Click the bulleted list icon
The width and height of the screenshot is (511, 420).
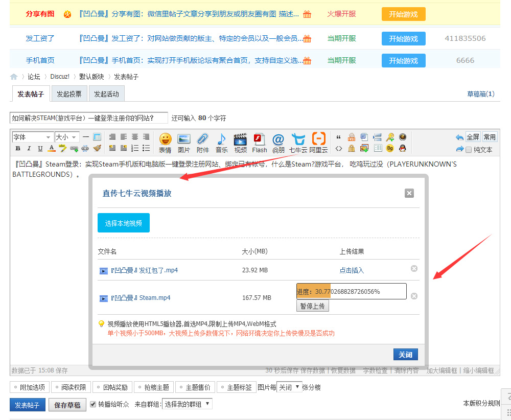click(146, 148)
